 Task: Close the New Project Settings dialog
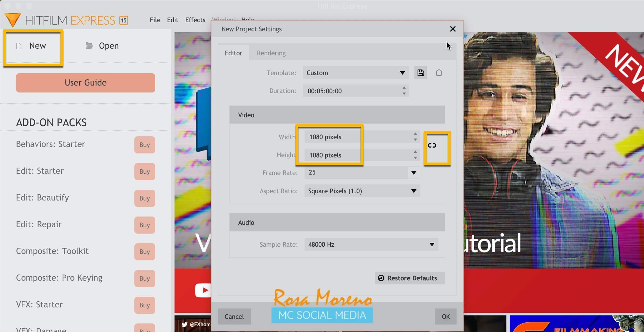point(453,29)
